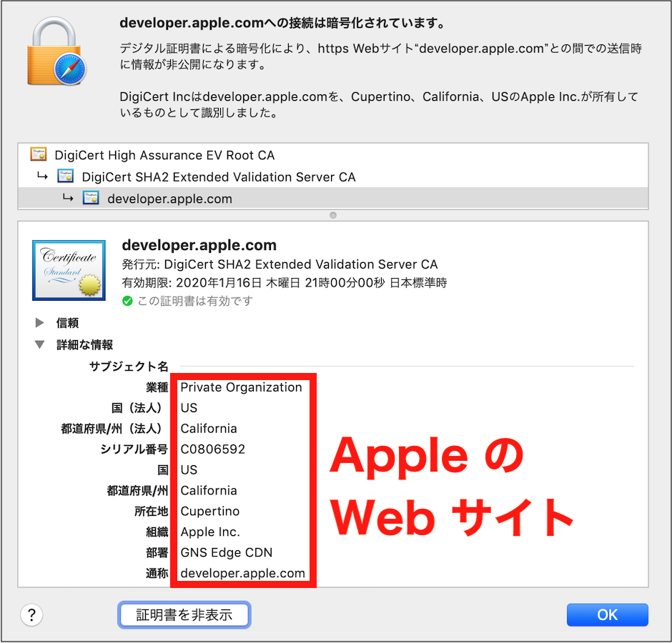
Task: Click the developer.apple.com certificate icon in chain
Action: click(91, 198)
